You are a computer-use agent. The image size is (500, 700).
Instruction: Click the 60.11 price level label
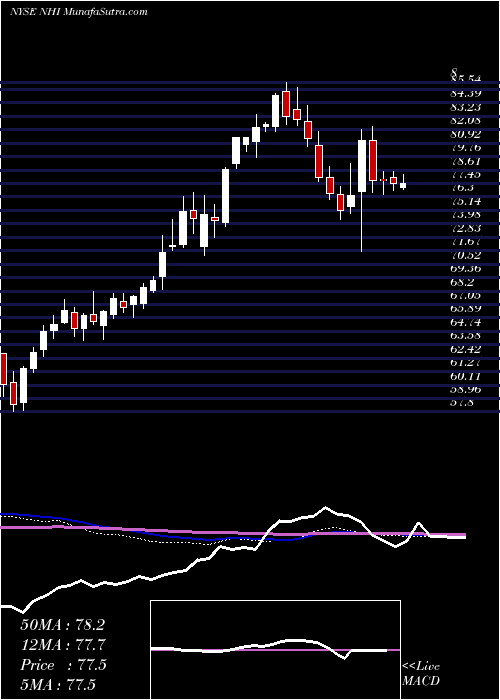(466, 376)
